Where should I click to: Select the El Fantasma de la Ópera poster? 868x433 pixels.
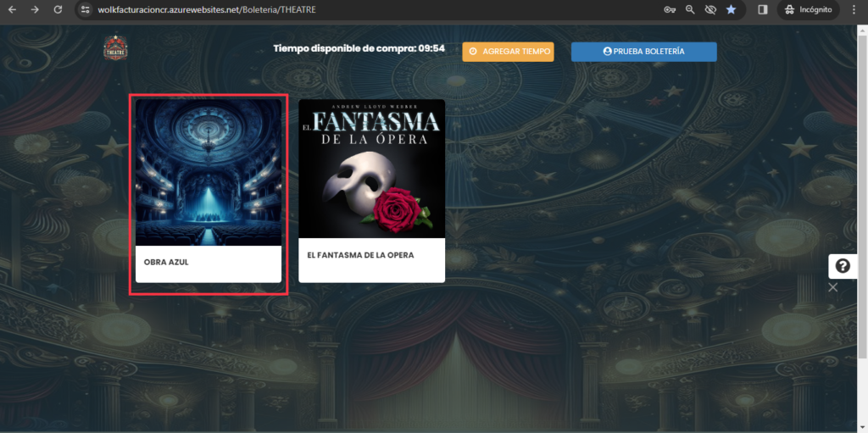[371, 169]
